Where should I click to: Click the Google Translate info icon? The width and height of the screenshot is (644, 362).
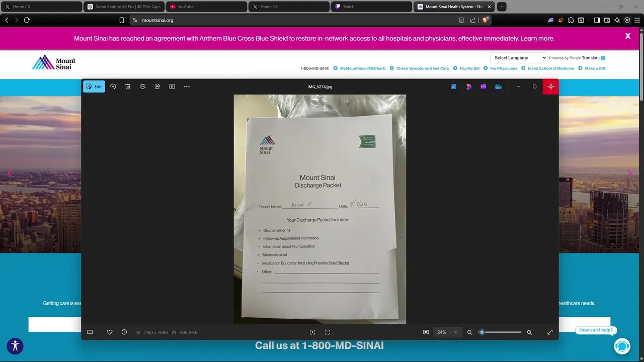pos(603,58)
